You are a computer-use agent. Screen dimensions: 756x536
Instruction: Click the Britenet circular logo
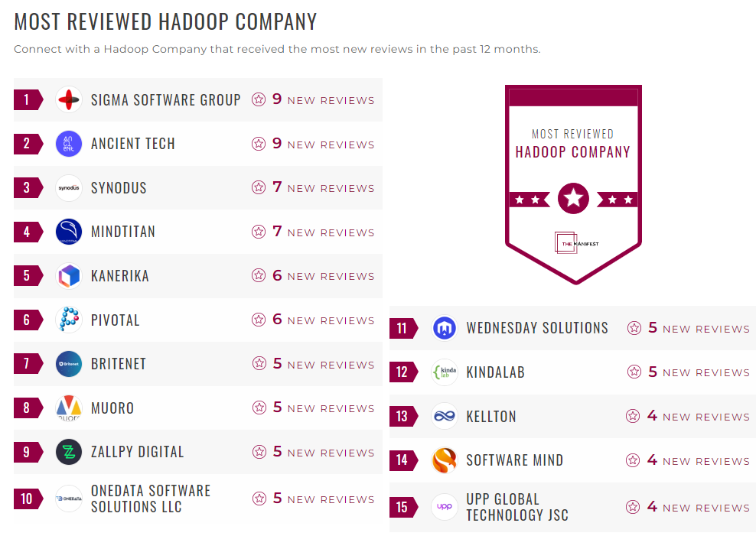pyautogui.click(x=67, y=364)
